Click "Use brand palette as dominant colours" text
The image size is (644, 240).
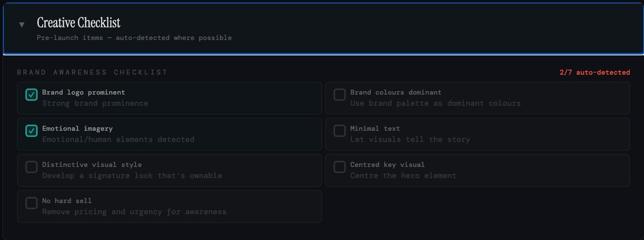point(435,103)
